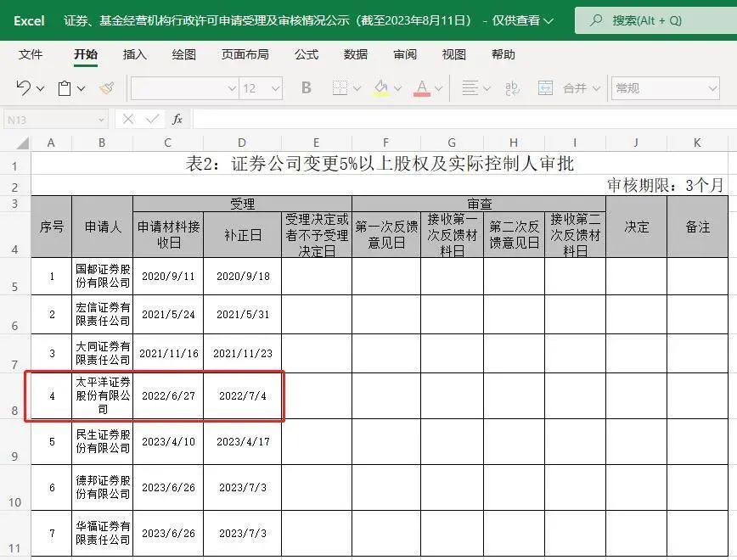The height and width of the screenshot is (560, 737).
Task: Apply the yellow fill color
Action: (381, 88)
